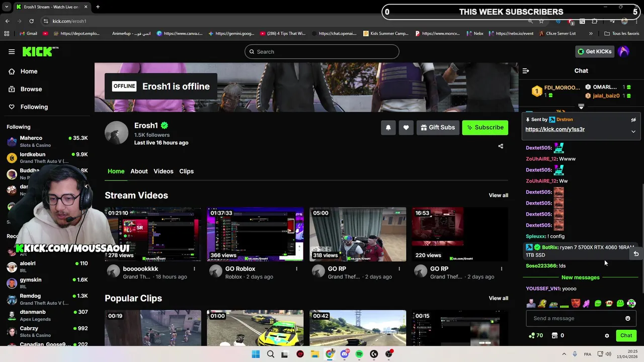This screenshot has width=644, height=362.
Task: Open the user profile avatar menu
Action: (623, 51)
